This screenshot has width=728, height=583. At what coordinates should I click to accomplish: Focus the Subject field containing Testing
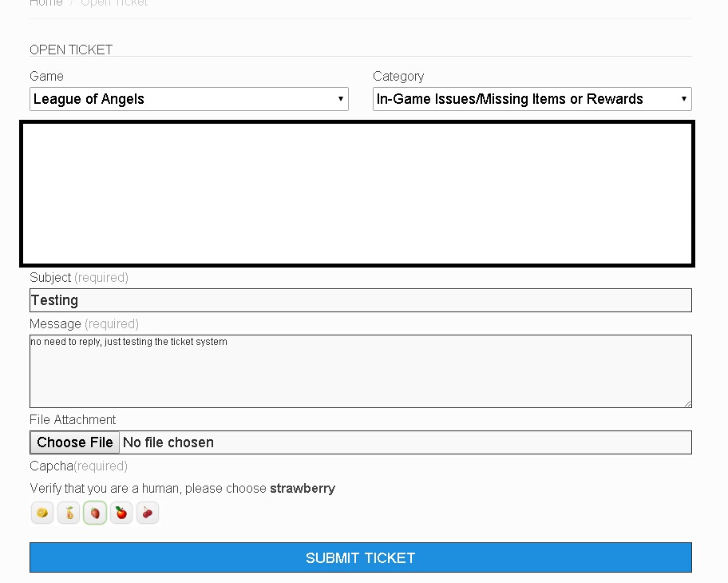click(361, 300)
